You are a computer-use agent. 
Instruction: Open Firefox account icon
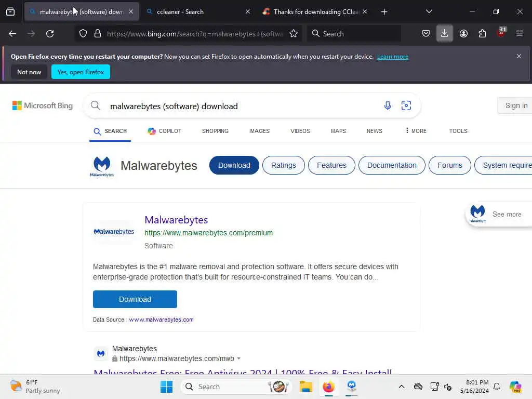(x=463, y=34)
